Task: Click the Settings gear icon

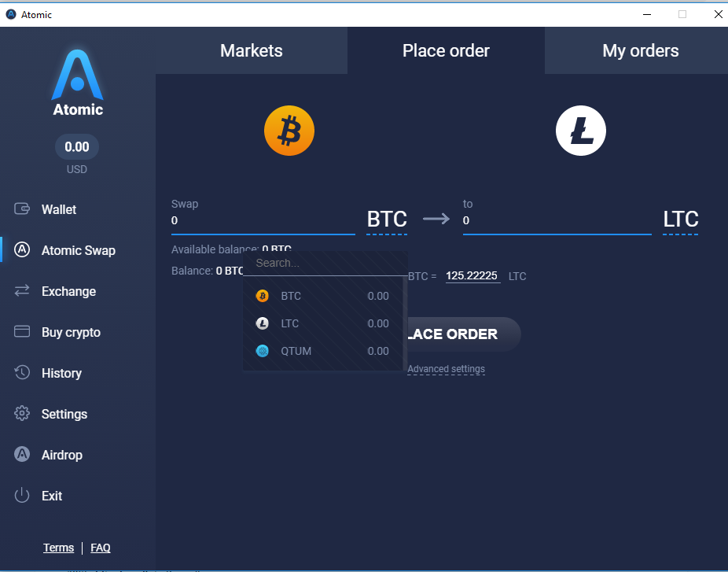Action: tap(22, 413)
